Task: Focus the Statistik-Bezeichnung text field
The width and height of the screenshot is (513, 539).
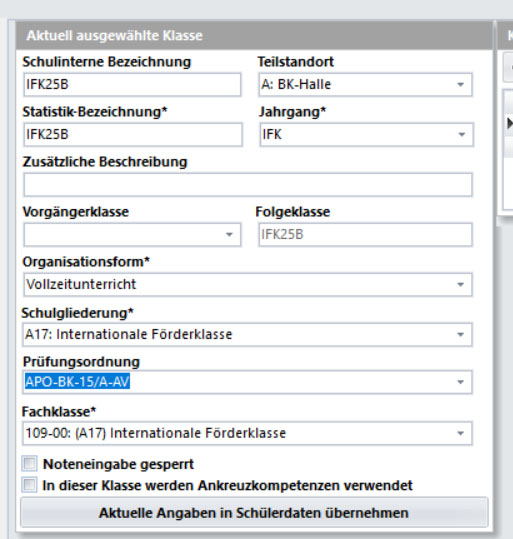Action: [x=133, y=134]
